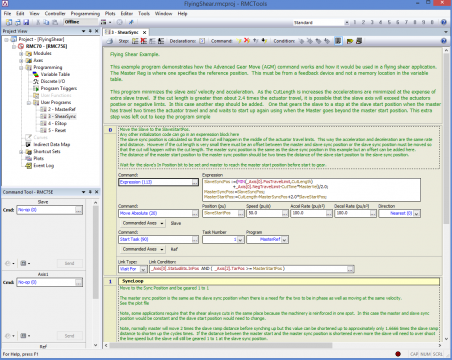Screen dimensions: 452x360
Task: Click the Save icon in main toolbar
Action: (x=26, y=22)
